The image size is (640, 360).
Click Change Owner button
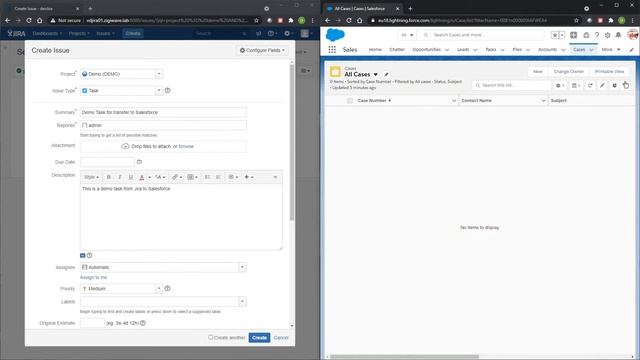569,71
